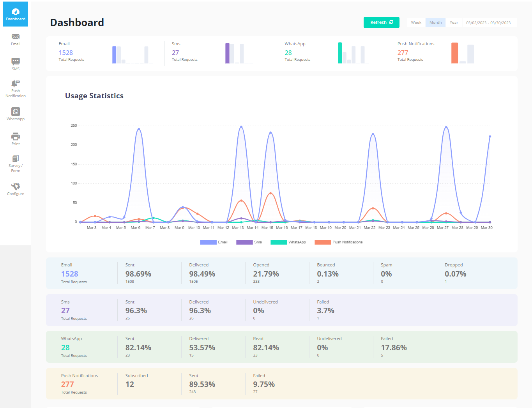Image resolution: width=532 pixels, height=408 pixels.
Task: Click the Mar 13 peak on the usage chart
Action: click(x=241, y=126)
